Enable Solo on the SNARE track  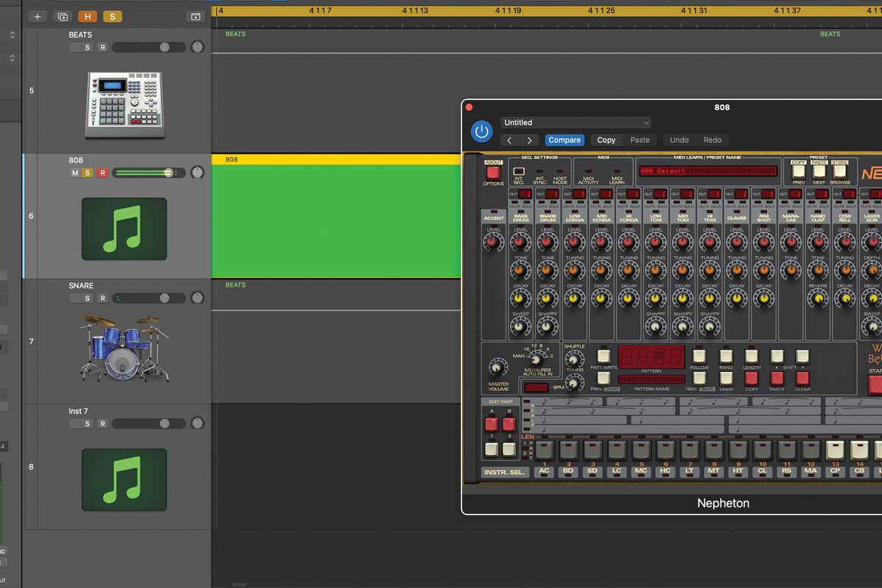(89, 298)
